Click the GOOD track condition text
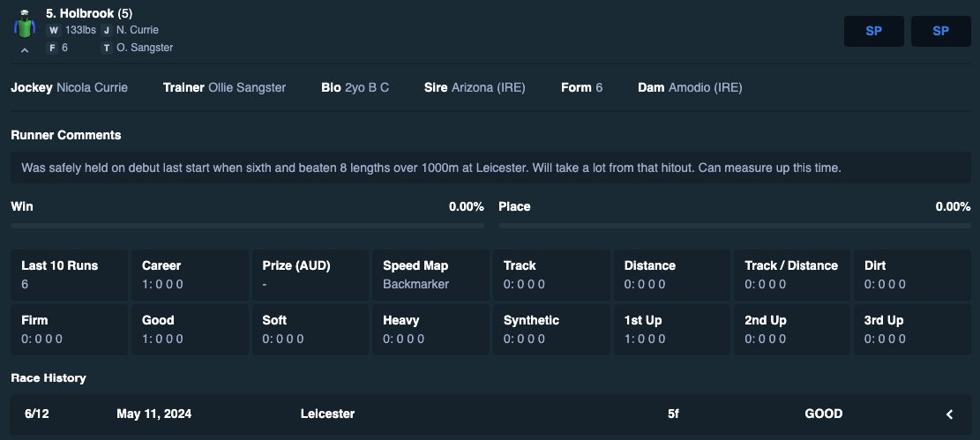 824,414
